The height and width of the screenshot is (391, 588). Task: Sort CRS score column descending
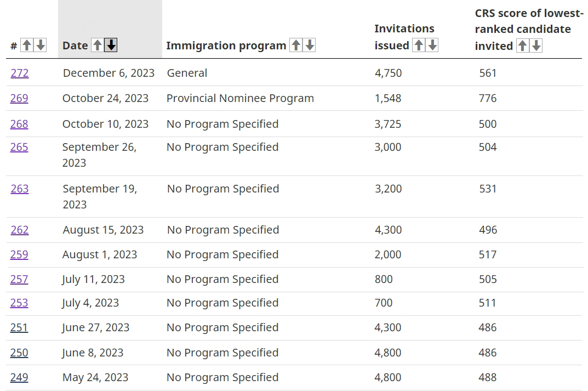coord(536,46)
